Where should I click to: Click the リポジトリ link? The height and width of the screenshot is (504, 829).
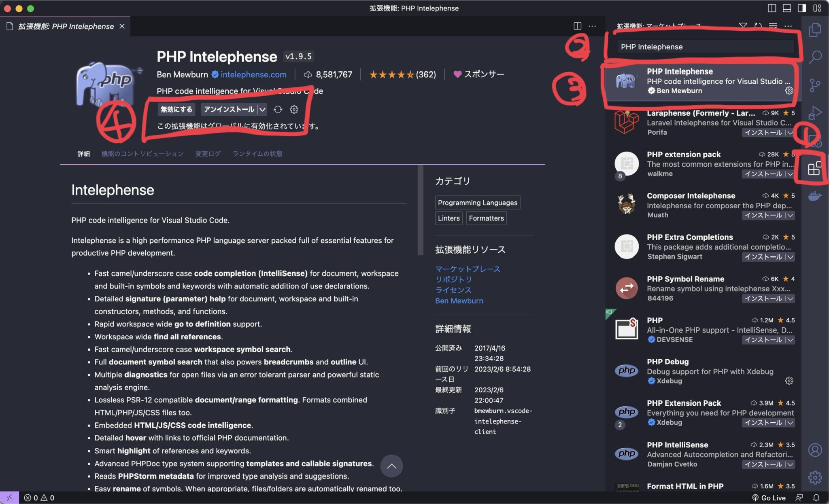pyautogui.click(x=453, y=279)
